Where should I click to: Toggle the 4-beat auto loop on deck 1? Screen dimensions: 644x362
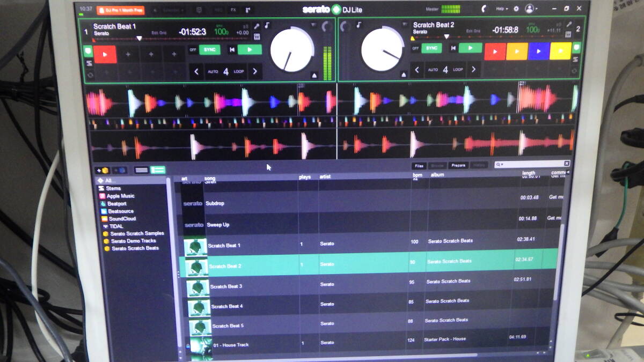pos(225,71)
